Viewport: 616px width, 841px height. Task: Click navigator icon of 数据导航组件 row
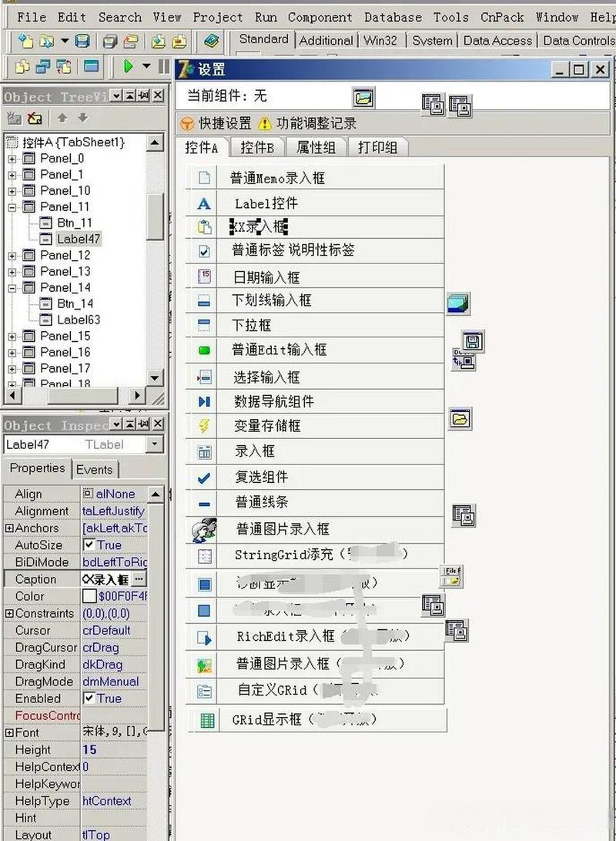[x=204, y=401]
